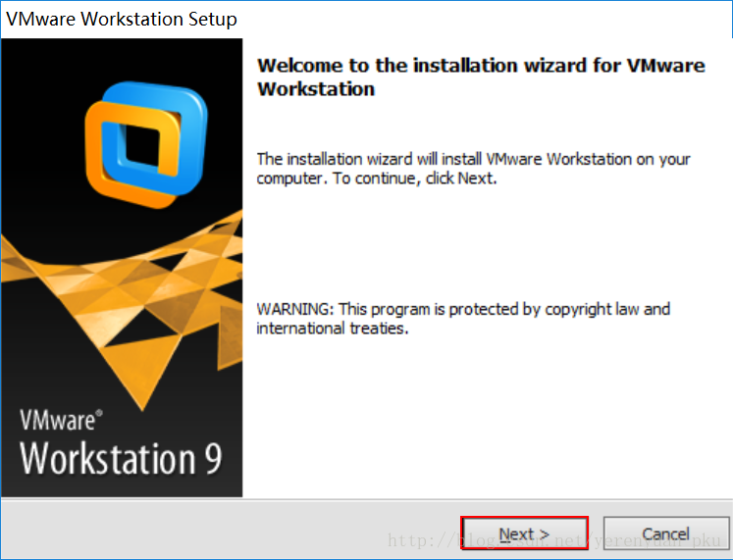
Task: Click the blue square of VMware logo
Action: [x=157, y=116]
